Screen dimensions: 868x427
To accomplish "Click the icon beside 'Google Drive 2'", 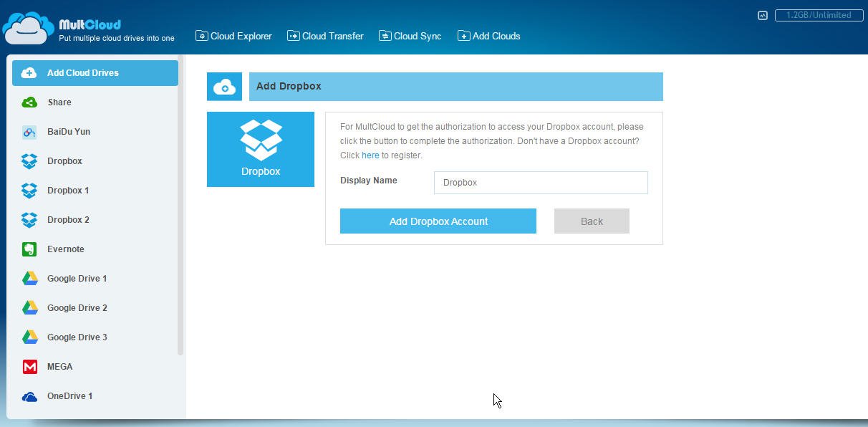I will pos(29,308).
